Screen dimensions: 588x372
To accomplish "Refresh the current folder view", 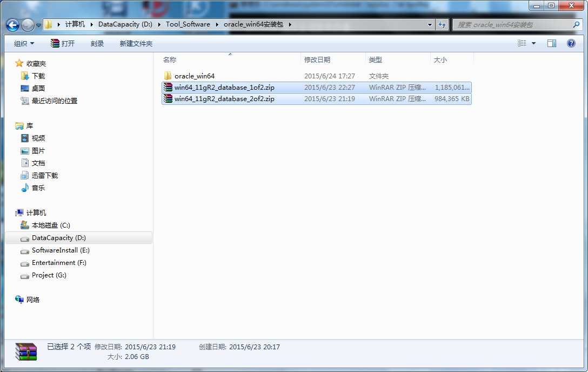I will point(442,25).
